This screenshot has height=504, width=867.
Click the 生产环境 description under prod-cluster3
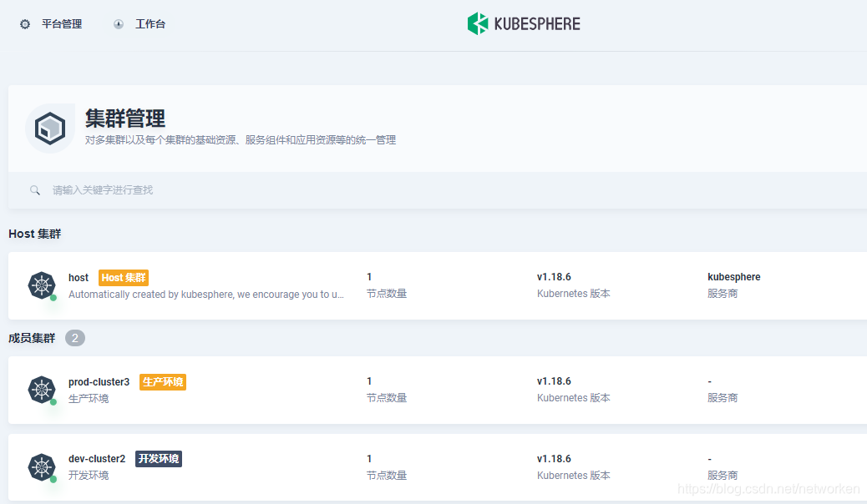89,399
